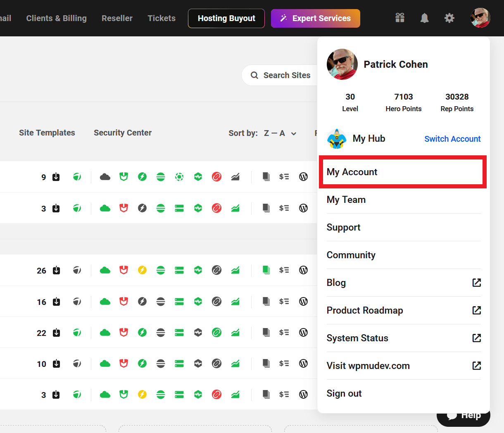Open yellow Performance bolt in 26-updates row

tap(142, 270)
